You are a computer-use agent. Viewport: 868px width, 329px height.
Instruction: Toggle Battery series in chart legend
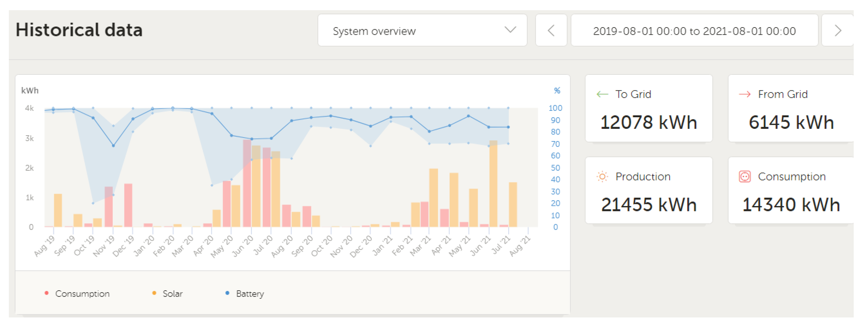coord(250,293)
